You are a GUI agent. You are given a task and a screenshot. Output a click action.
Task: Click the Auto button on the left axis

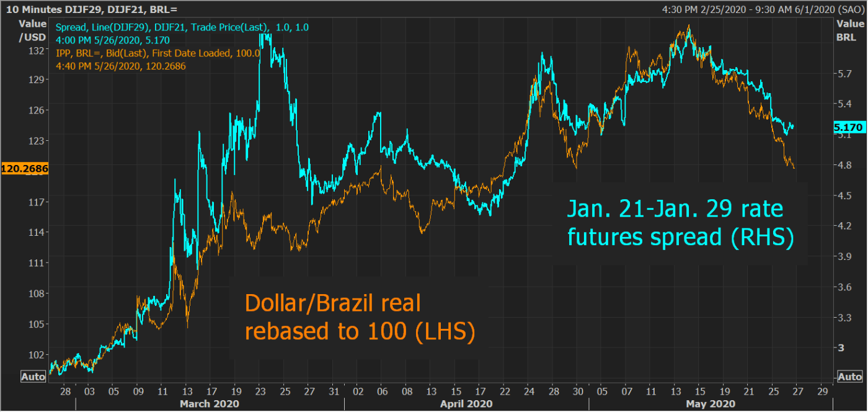(33, 377)
